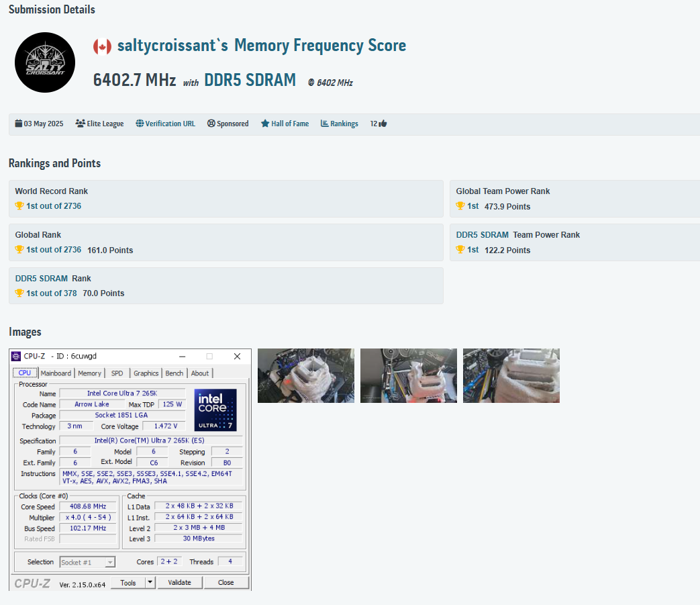The height and width of the screenshot is (605, 700).
Task: Click the globe icon next to Verification URL
Action: coord(140,124)
